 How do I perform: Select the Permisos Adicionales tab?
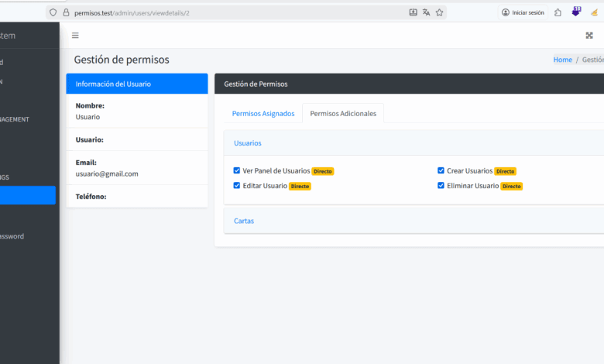[x=343, y=114]
